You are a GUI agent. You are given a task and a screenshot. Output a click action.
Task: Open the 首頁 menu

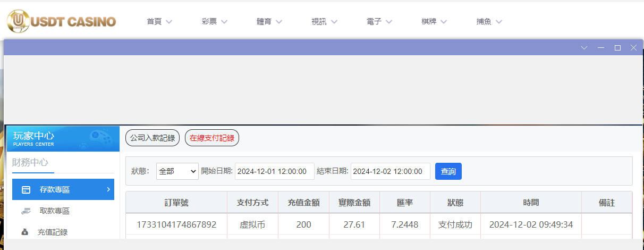[159, 22]
